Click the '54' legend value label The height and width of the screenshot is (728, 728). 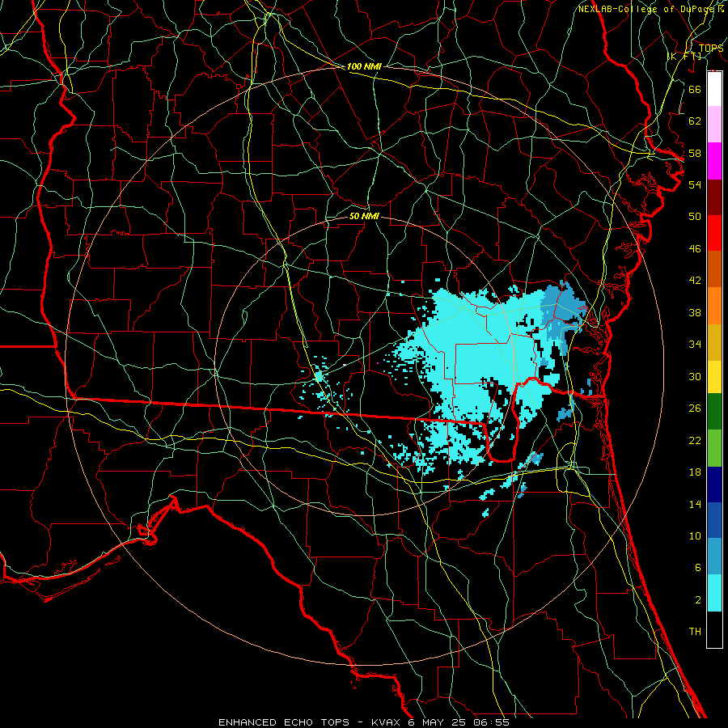coord(695,184)
